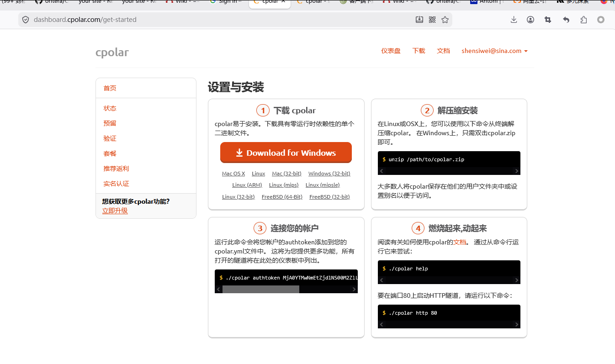Image resolution: width=615 pixels, height=364 pixels.
Task: Go to 实名认证 in the sidebar
Action: 116,184
